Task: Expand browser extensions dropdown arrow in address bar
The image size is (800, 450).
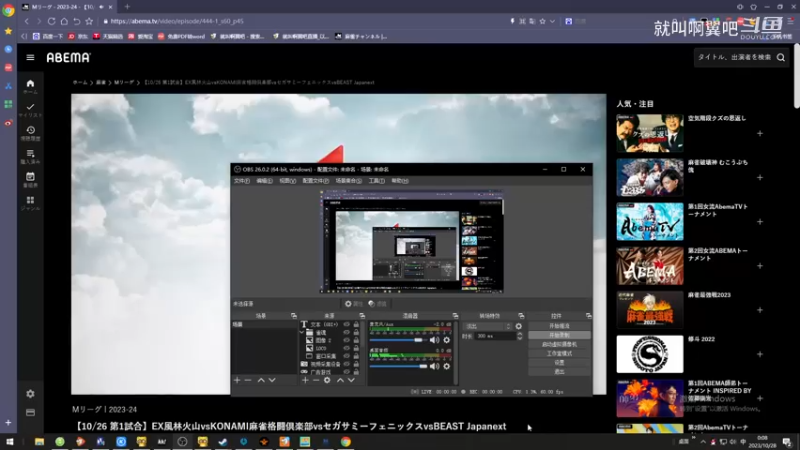Action: [552, 21]
